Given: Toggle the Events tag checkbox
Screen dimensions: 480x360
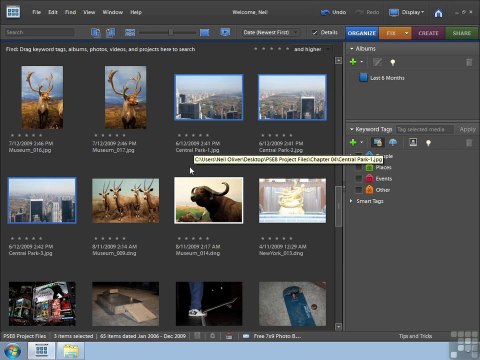Looking at the screenshot, I should pyautogui.click(x=358, y=179).
